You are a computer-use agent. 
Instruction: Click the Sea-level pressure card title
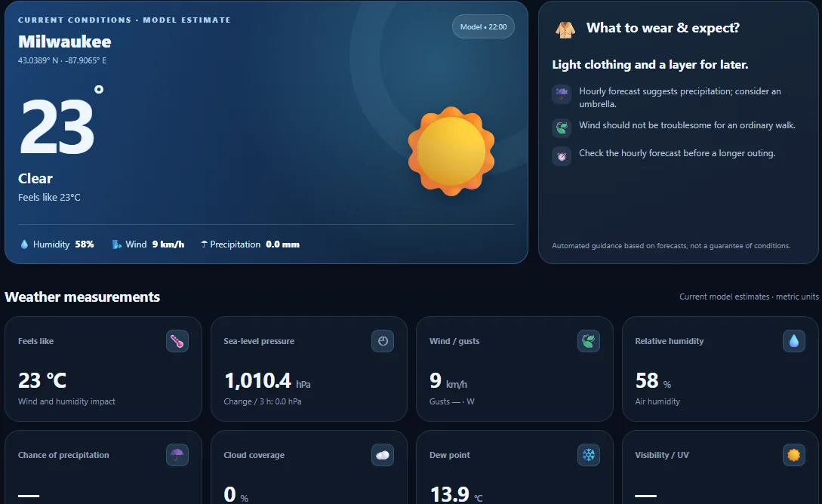[x=259, y=341]
